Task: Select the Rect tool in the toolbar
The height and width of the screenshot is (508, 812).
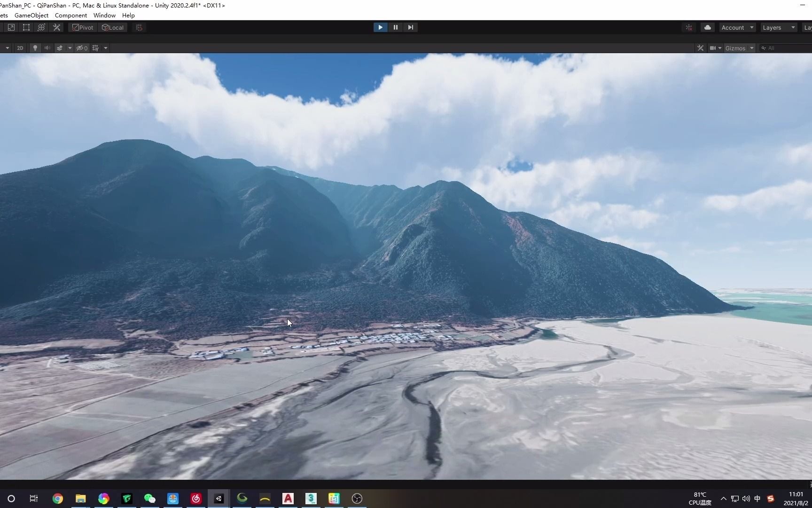Action: (x=26, y=27)
